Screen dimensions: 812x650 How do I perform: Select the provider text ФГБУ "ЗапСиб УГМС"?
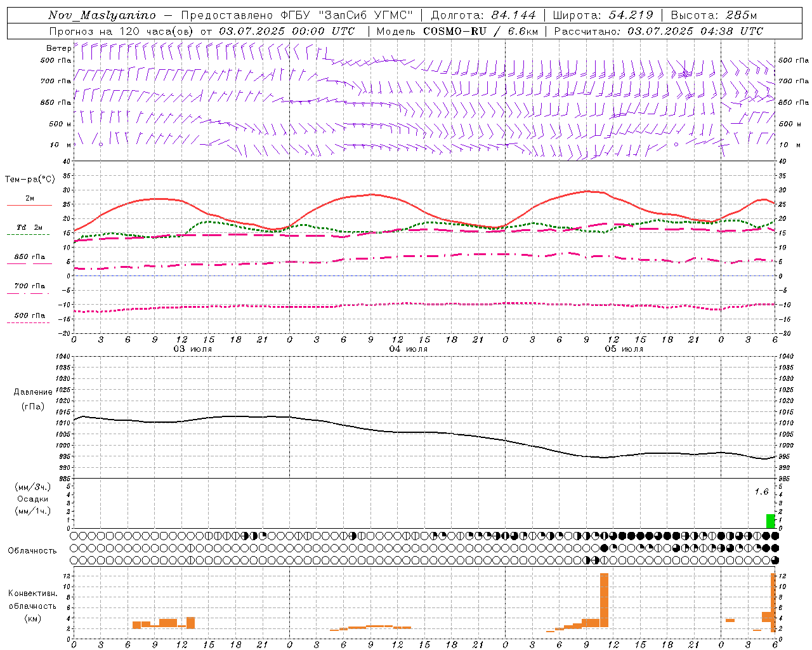[x=347, y=15]
